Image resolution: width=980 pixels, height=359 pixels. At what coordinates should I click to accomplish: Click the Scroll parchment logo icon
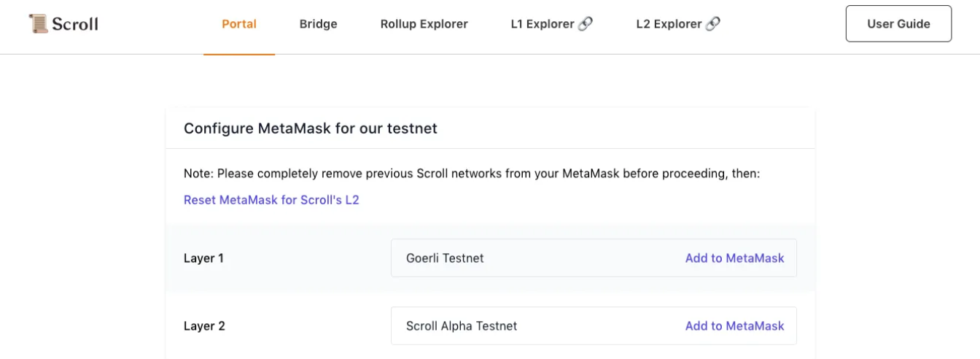(x=38, y=23)
